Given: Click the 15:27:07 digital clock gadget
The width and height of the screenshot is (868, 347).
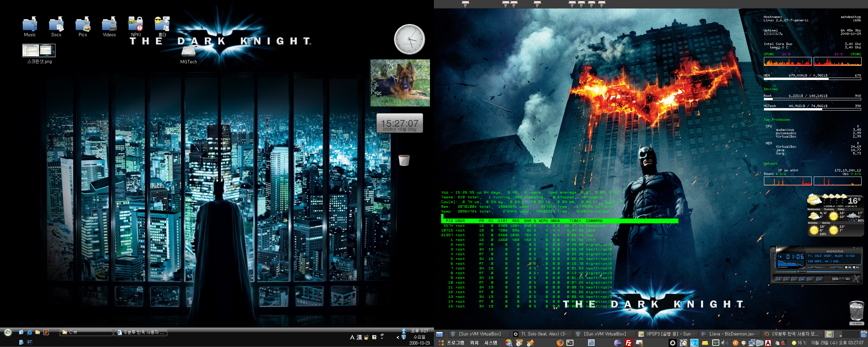Looking at the screenshot, I should 400,123.
